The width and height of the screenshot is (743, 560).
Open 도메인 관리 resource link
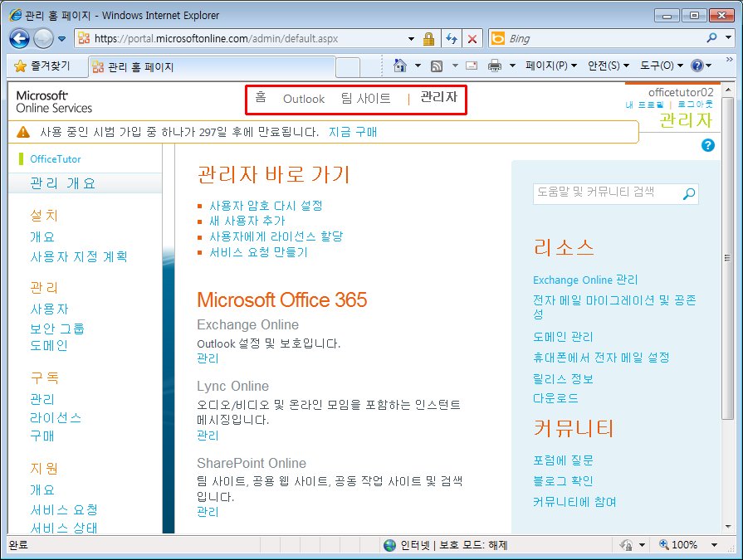[563, 337]
